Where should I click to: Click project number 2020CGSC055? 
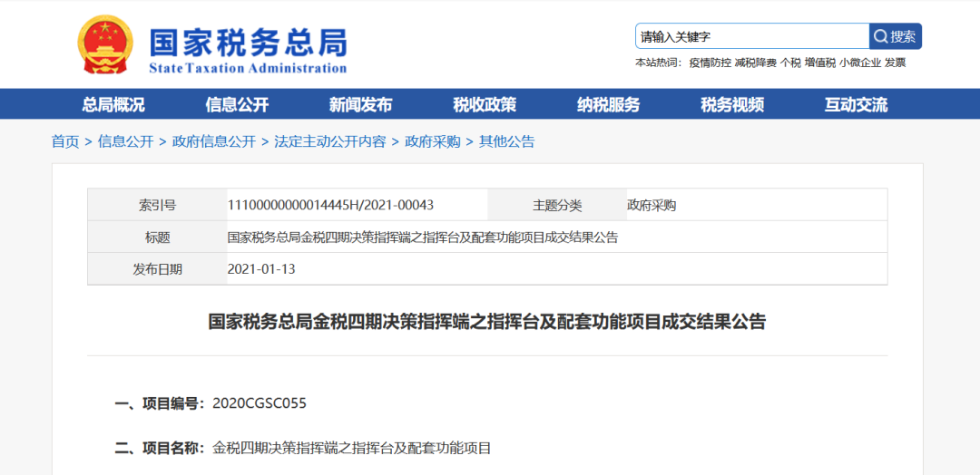(x=260, y=403)
